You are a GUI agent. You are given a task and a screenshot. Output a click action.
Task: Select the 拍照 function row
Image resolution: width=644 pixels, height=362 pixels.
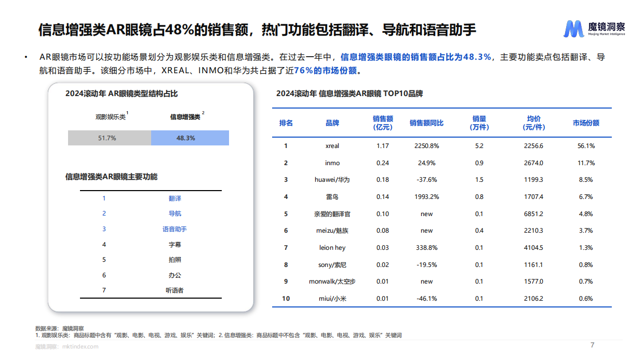(151, 260)
